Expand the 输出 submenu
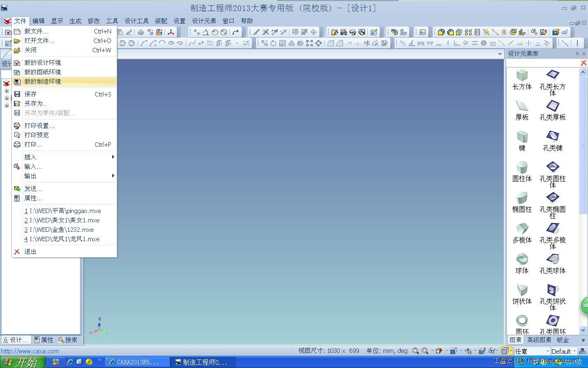 click(65, 176)
